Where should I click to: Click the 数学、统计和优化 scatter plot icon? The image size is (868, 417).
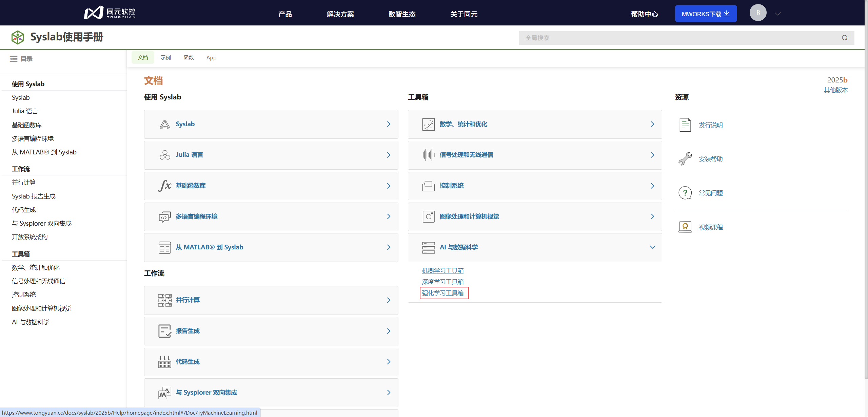pos(428,124)
